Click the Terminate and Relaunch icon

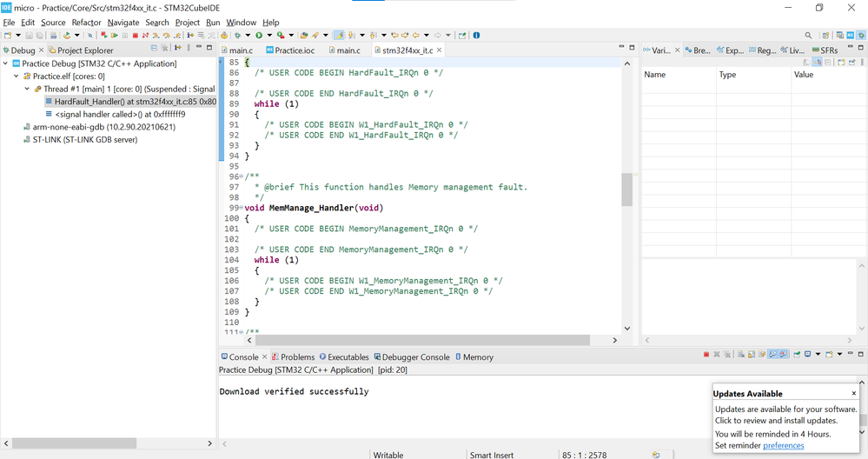click(104, 35)
